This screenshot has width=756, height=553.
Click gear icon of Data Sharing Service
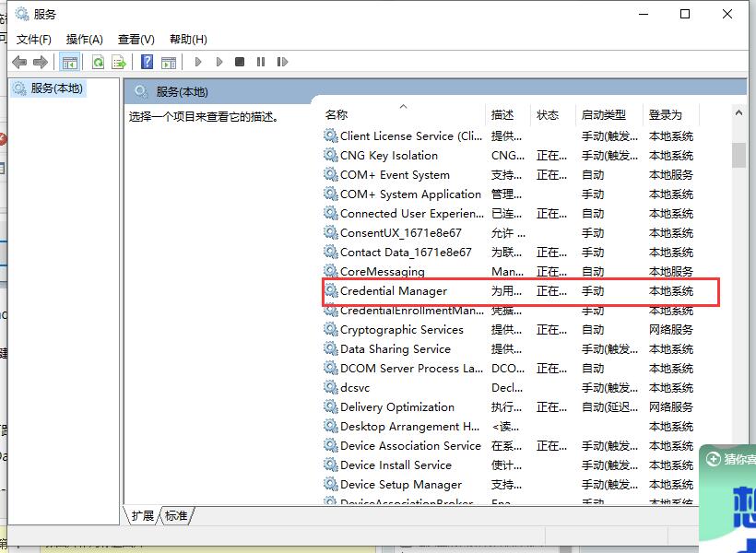(330, 348)
